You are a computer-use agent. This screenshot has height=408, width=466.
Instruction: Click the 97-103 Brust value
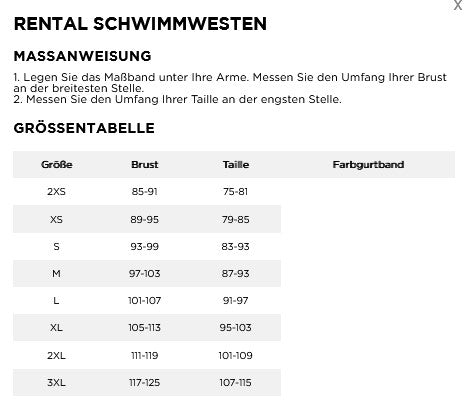(x=145, y=274)
